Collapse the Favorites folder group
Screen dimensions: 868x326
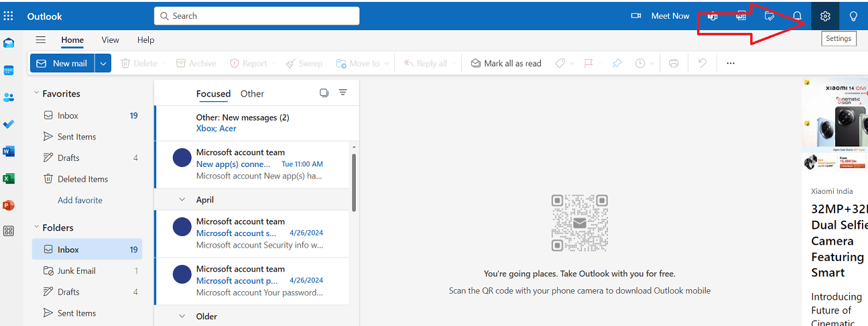coord(36,94)
